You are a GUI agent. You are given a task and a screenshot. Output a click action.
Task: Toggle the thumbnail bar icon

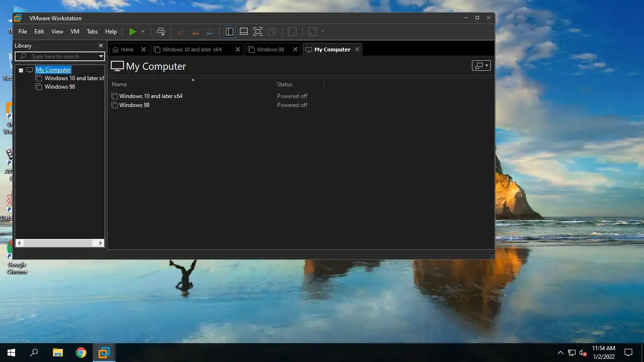(244, 32)
